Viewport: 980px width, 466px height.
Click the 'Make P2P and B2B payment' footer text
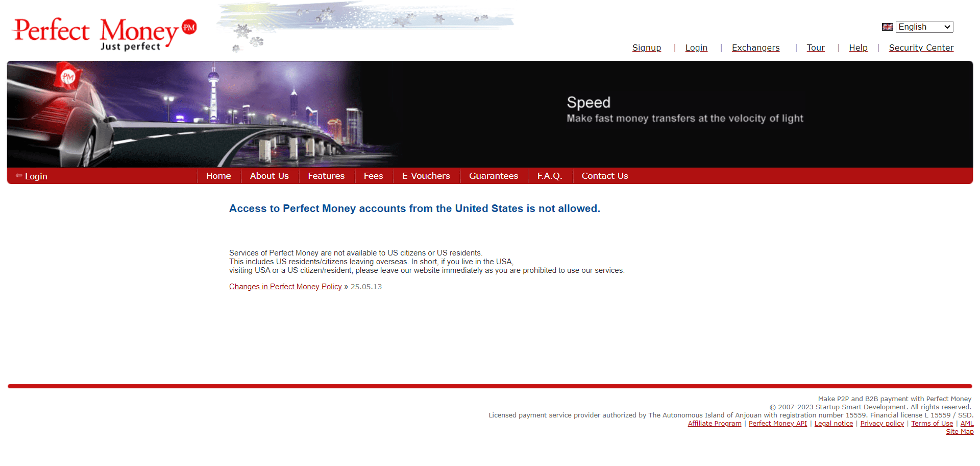tap(894, 399)
